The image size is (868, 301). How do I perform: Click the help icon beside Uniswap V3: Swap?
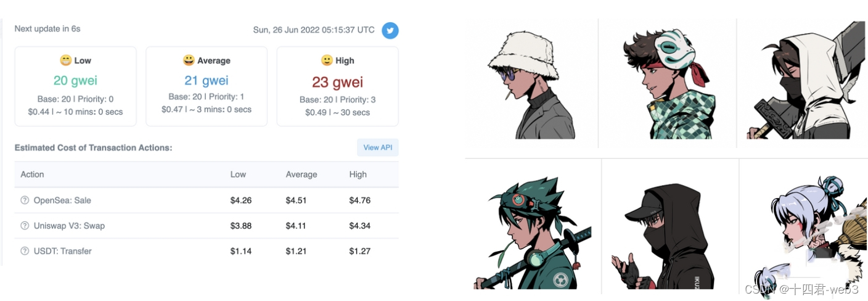point(25,226)
